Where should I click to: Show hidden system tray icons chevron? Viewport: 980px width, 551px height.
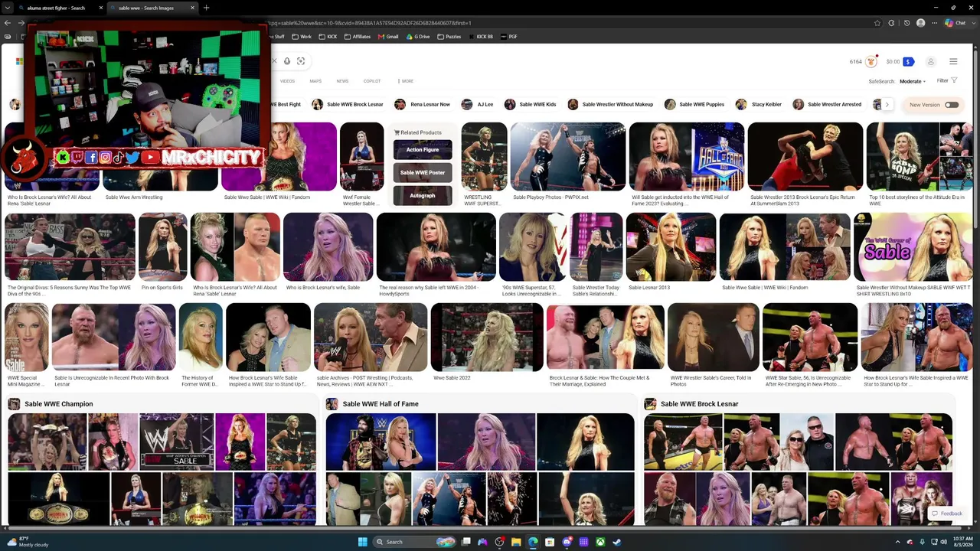point(898,542)
